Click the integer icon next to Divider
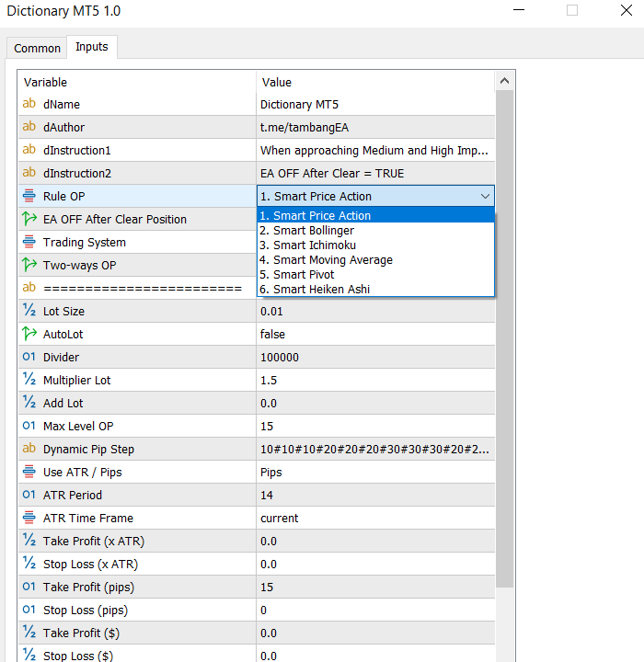644x662 pixels. click(x=29, y=357)
